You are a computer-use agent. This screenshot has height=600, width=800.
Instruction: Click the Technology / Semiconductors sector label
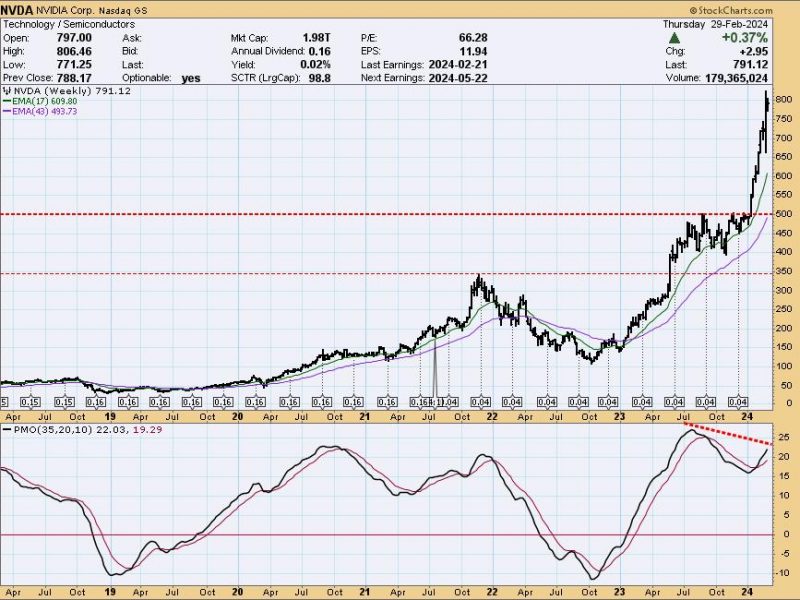[69, 24]
